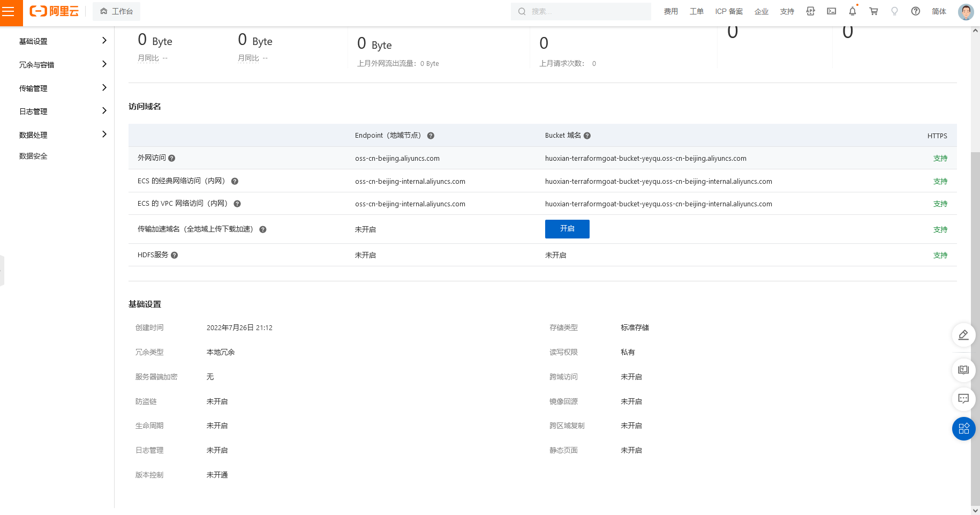Expand 日志管理 sidebar section

pos(63,111)
